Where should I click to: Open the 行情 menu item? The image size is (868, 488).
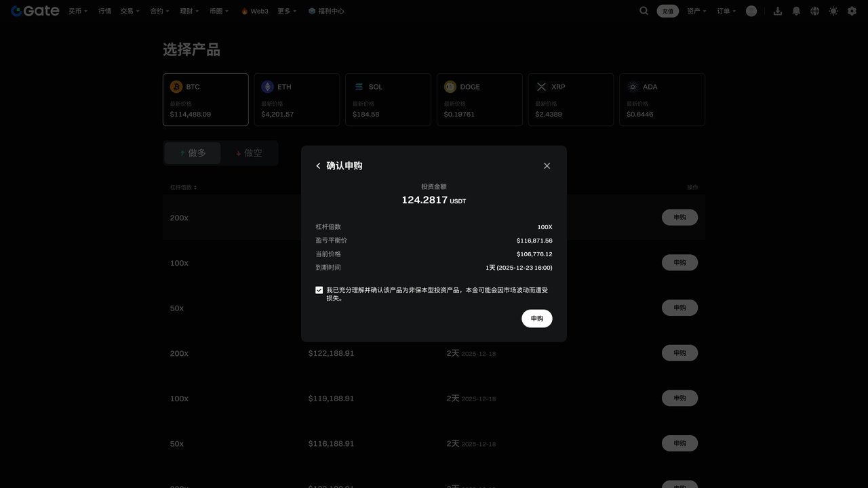pos(104,11)
